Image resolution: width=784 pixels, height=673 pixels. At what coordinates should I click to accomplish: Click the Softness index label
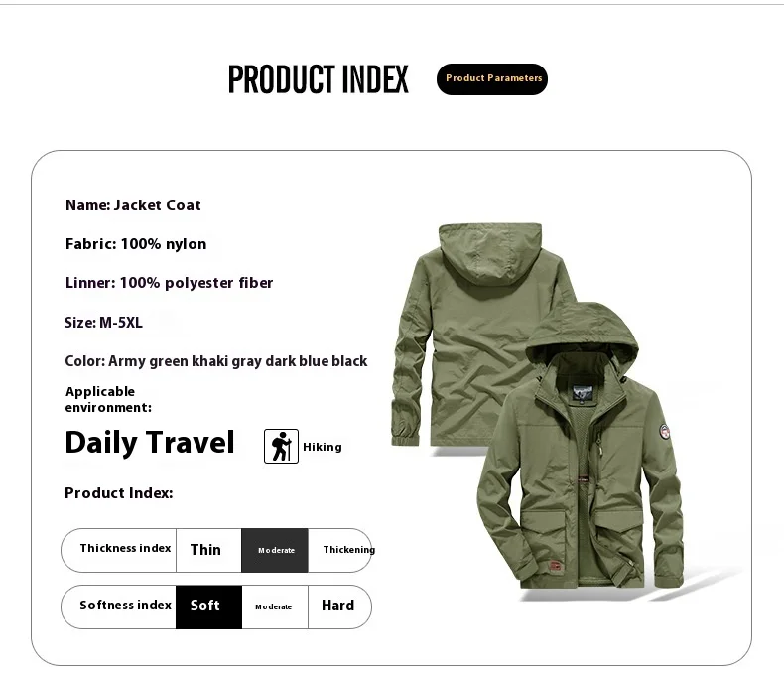coord(125,605)
